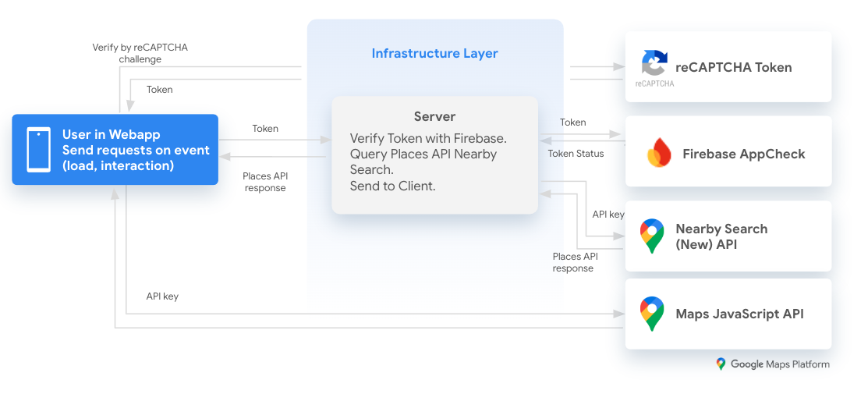Open the "Firebase AppCheck" card label
Image resolution: width=868 pixels, height=394 pixels.
743,154
